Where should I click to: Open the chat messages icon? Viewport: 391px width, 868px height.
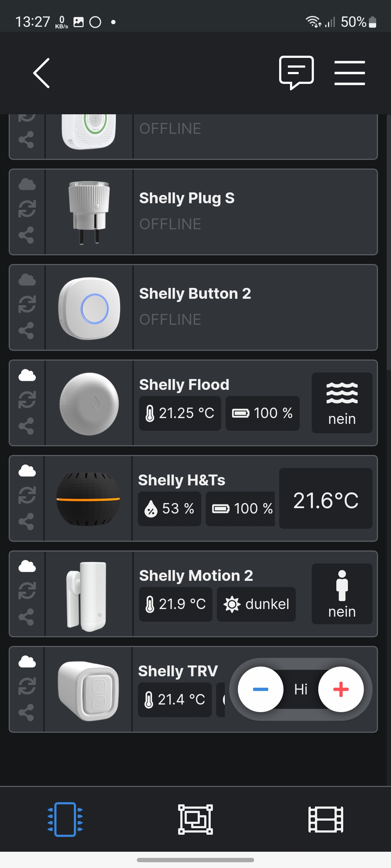click(x=296, y=72)
